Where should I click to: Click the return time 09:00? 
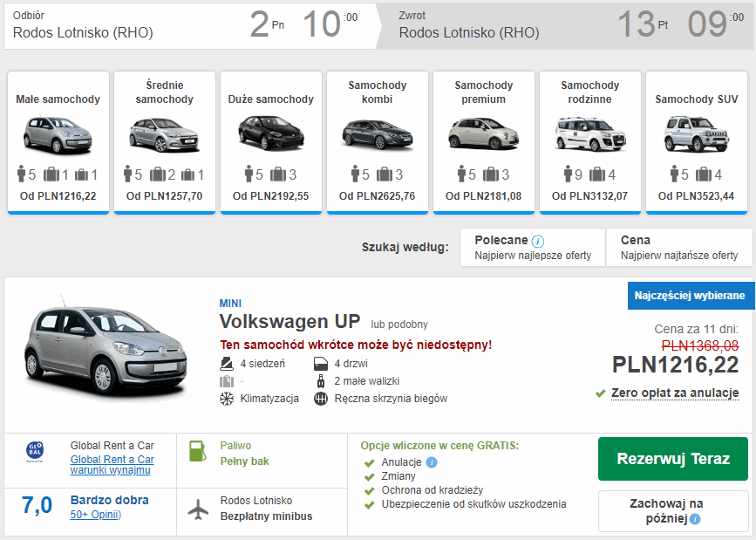tap(716, 24)
